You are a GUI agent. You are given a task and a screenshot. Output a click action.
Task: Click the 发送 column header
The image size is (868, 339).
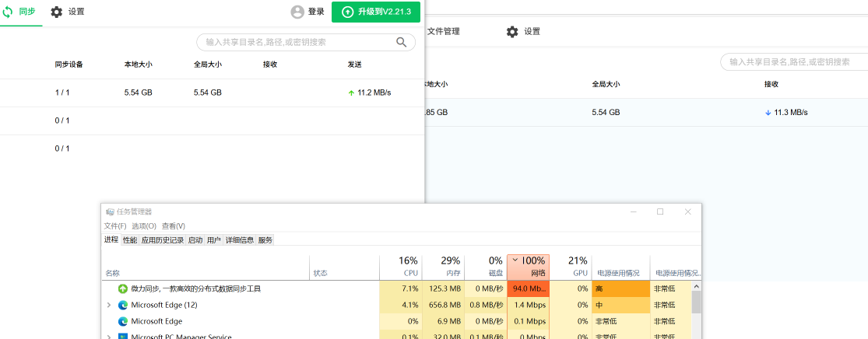(x=354, y=65)
